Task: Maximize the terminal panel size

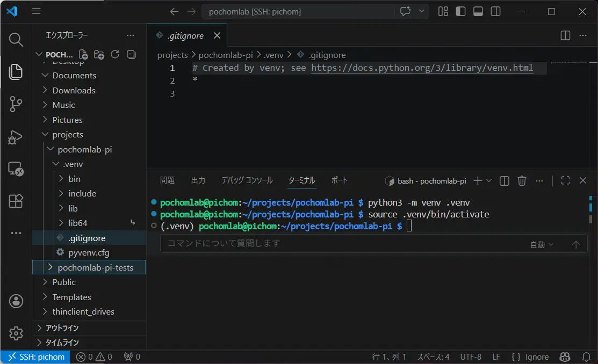Action: (565, 181)
